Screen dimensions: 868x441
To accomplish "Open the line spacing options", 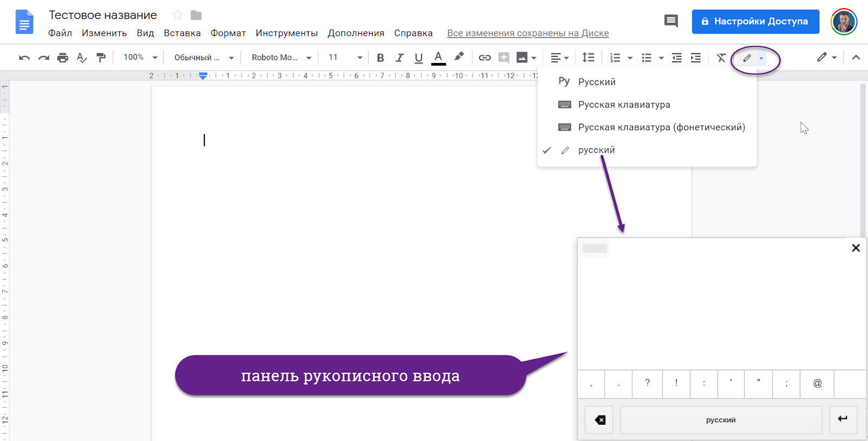I will [588, 57].
